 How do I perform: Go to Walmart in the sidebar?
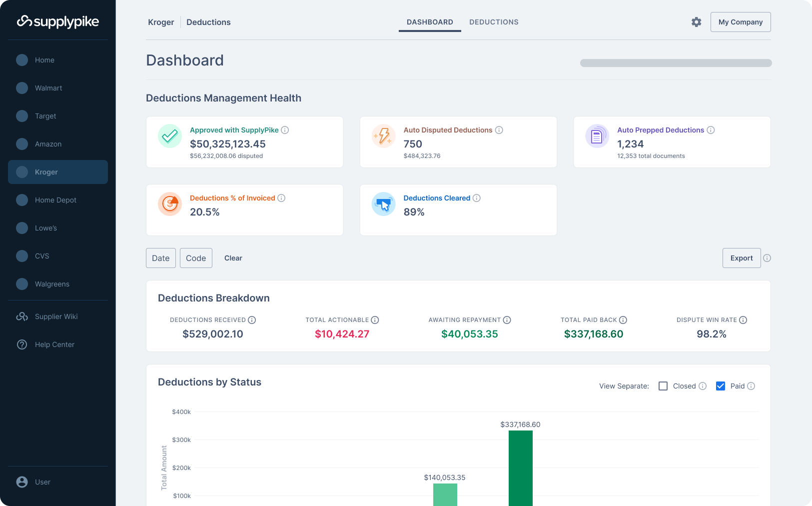coord(58,88)
